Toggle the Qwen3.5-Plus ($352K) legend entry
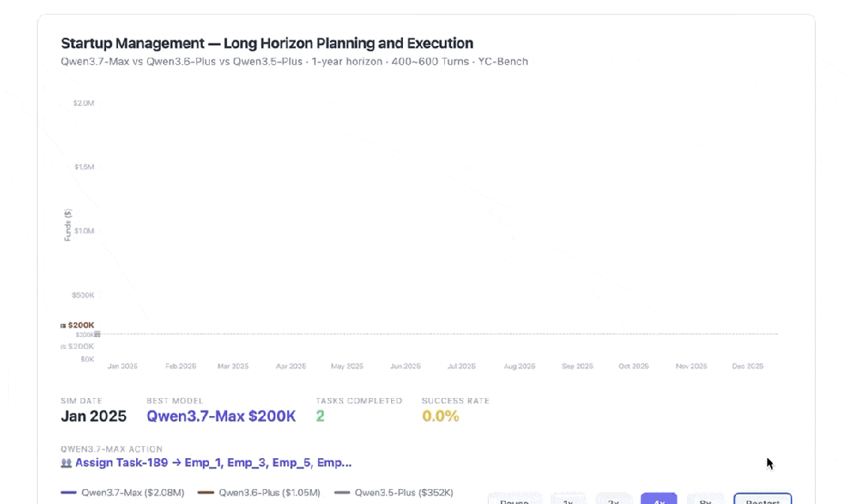 394,493
